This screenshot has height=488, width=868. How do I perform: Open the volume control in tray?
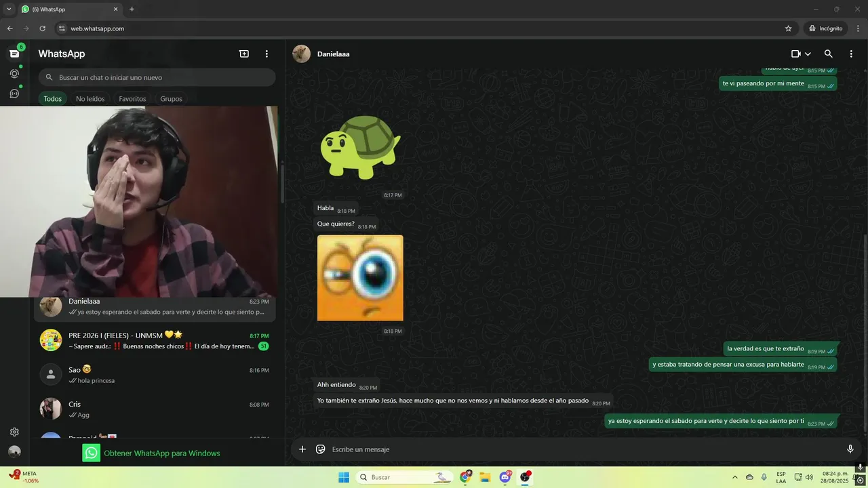(809, 477)
